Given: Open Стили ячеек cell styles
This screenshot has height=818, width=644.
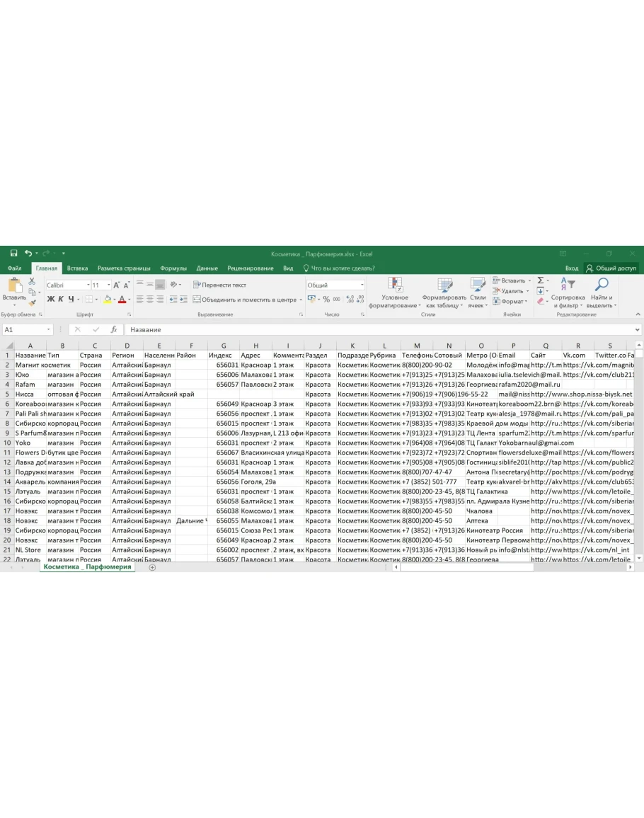Looking at the screenshot, I should [478, 292].
